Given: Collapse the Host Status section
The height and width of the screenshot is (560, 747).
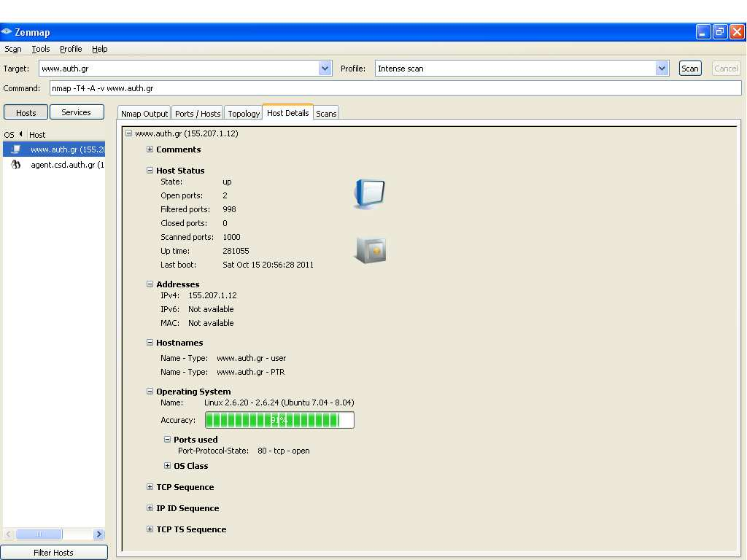Looking at the screenshot, I should click(150, 170).
